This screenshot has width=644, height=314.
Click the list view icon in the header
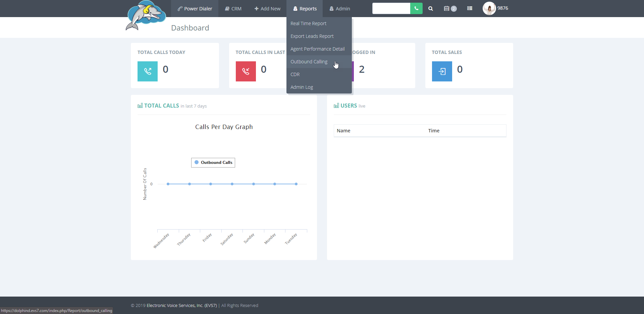tap(470, 8)
